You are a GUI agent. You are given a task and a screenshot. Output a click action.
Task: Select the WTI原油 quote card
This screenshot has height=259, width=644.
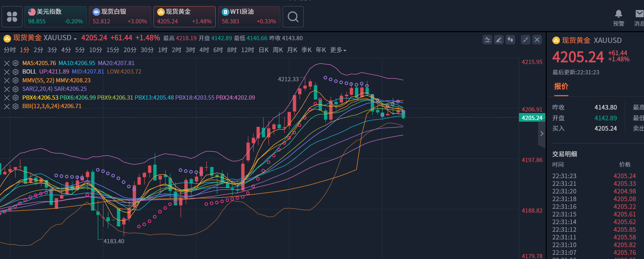[x=249, y=17]
